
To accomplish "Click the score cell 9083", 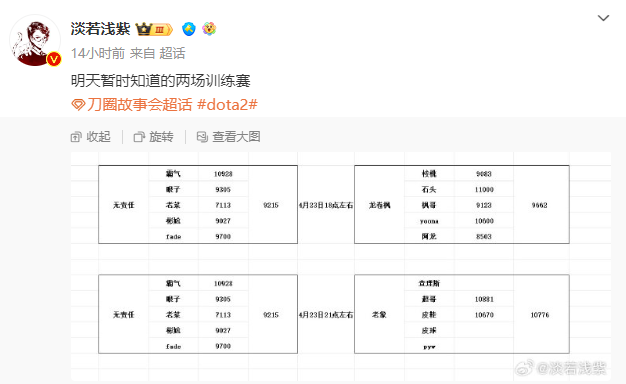I will pyautogui.click(x=484, y=174).
